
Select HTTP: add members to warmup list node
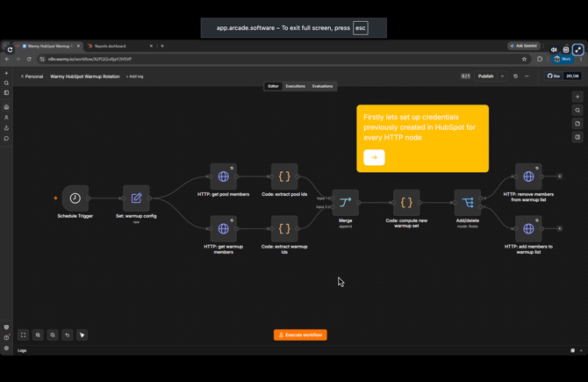click(528, 228)
